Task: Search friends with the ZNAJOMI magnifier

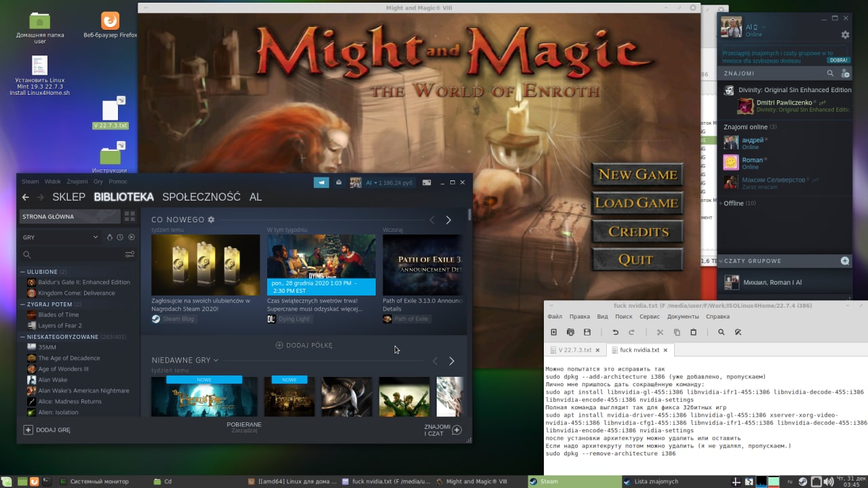Action: coord(830,73)
